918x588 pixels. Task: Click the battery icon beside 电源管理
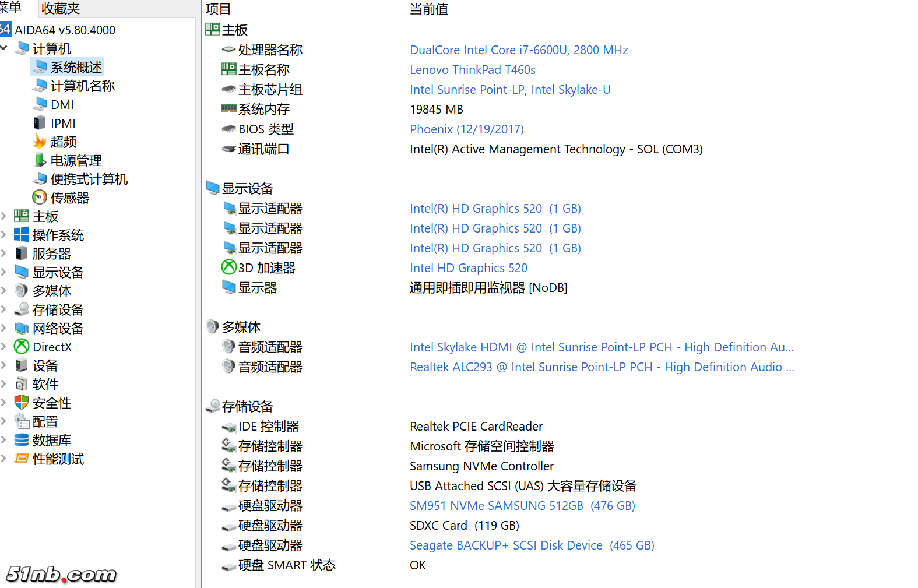(40, 160)
